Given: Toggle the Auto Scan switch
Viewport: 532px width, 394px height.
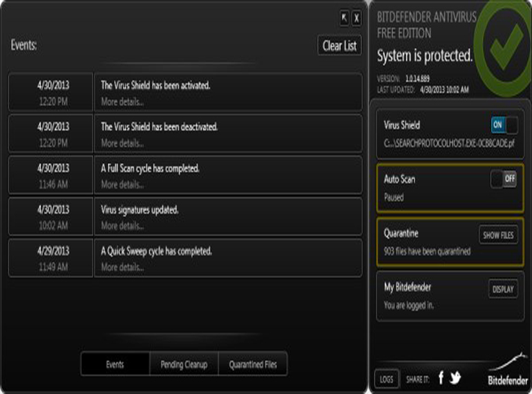Looking at the screenshot, I should click(x=504, y=179).
